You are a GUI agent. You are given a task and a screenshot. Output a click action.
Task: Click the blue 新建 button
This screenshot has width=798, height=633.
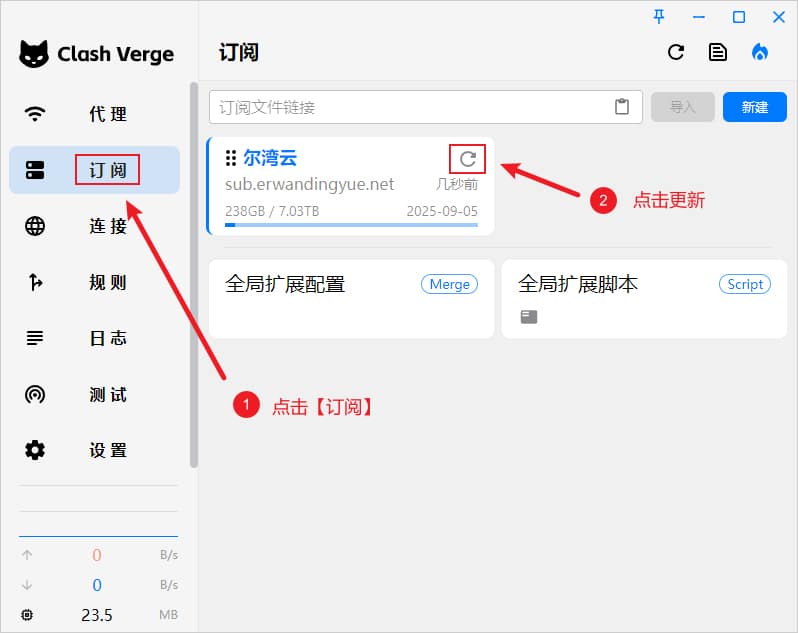pos(755,107)
